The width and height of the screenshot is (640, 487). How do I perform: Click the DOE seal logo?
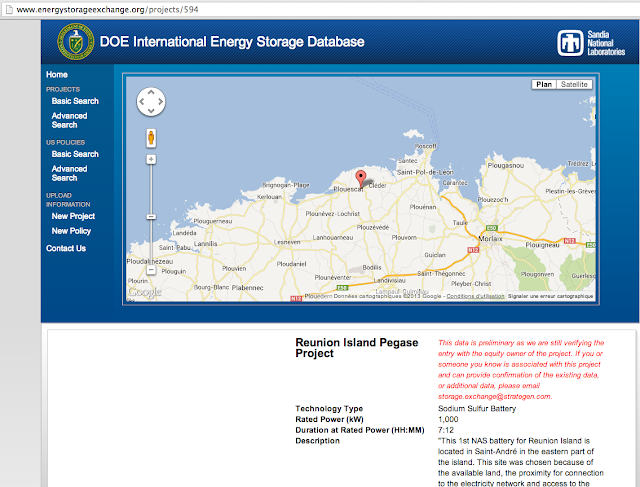click(x=76, y=42)
